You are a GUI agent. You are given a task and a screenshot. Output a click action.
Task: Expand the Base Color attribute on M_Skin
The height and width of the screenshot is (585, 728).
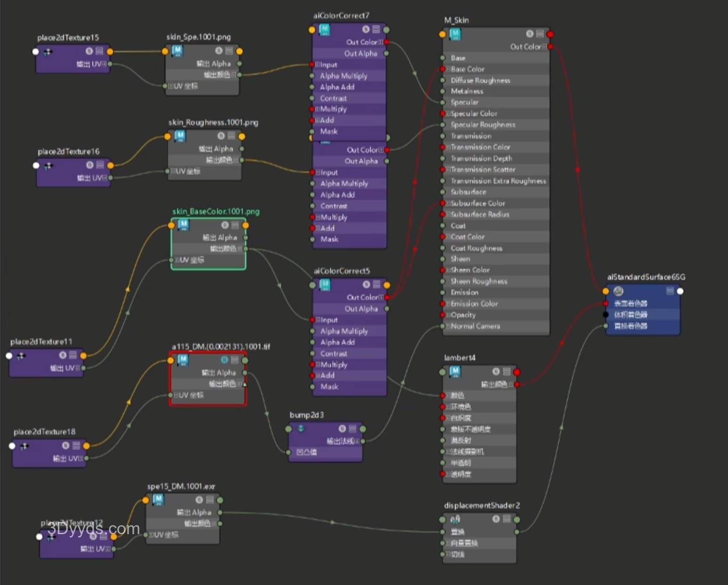pos(448,69)
